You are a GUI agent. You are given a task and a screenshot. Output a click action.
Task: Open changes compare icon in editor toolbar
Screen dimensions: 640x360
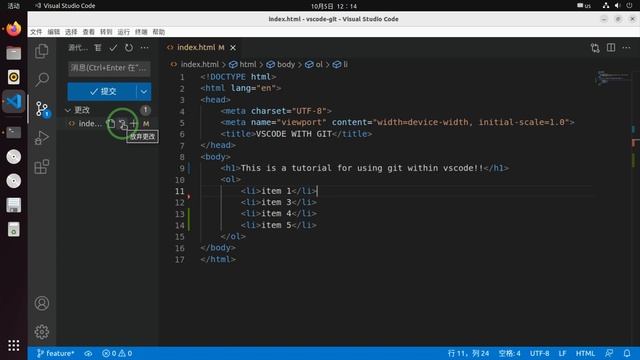click(x=595, y=48)
